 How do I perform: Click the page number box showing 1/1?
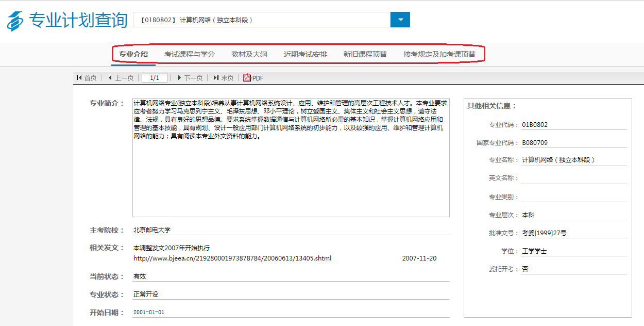coord(155,78)
